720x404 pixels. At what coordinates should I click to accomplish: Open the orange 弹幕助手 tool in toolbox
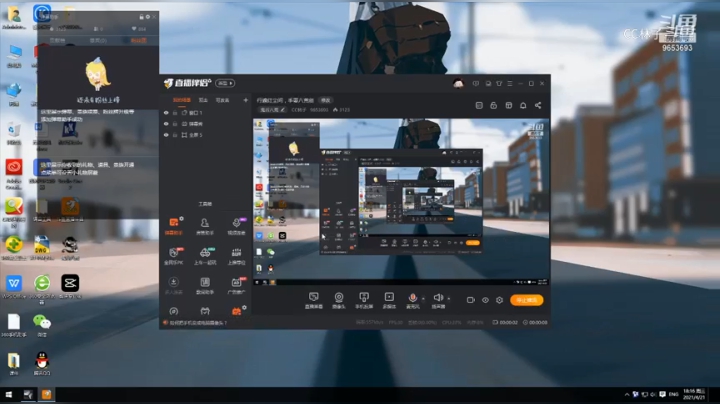174,226
